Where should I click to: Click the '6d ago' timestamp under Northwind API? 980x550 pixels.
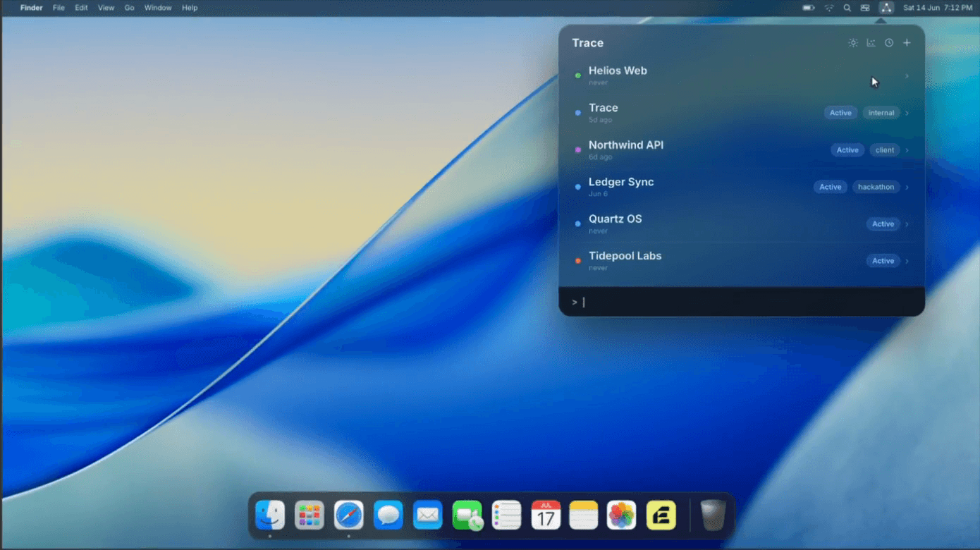(x=601, y=157)
